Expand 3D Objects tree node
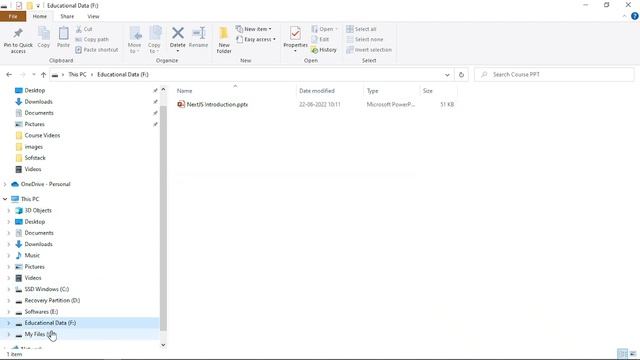This screenshot has height=360, width=640. (9, 210)
